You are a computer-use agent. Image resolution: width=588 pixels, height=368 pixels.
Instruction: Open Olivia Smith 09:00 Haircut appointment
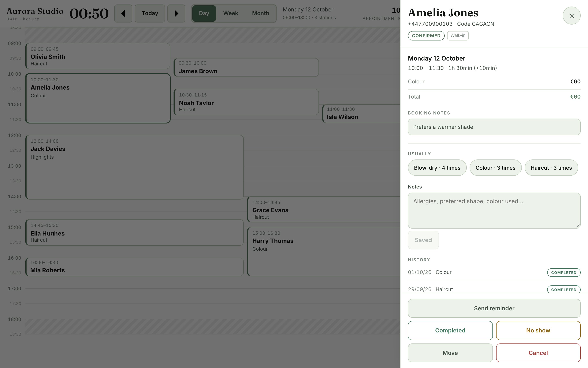pyautogui.click(x=98, y=56)
